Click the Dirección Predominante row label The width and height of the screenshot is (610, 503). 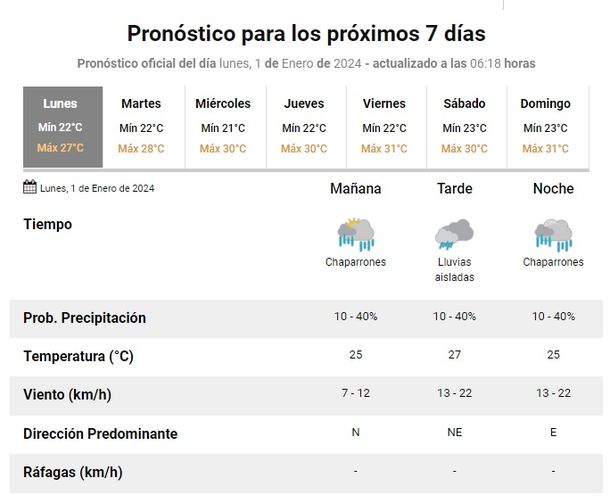(x=100, y=434)
